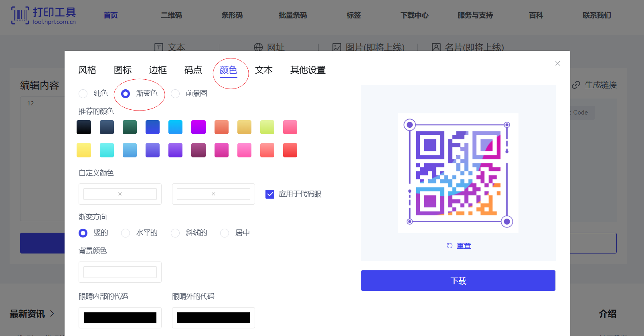This screenshot has width=644, height=336.
Task: Select the 前景图 foreground image option
Action: (x=175, y=94)
